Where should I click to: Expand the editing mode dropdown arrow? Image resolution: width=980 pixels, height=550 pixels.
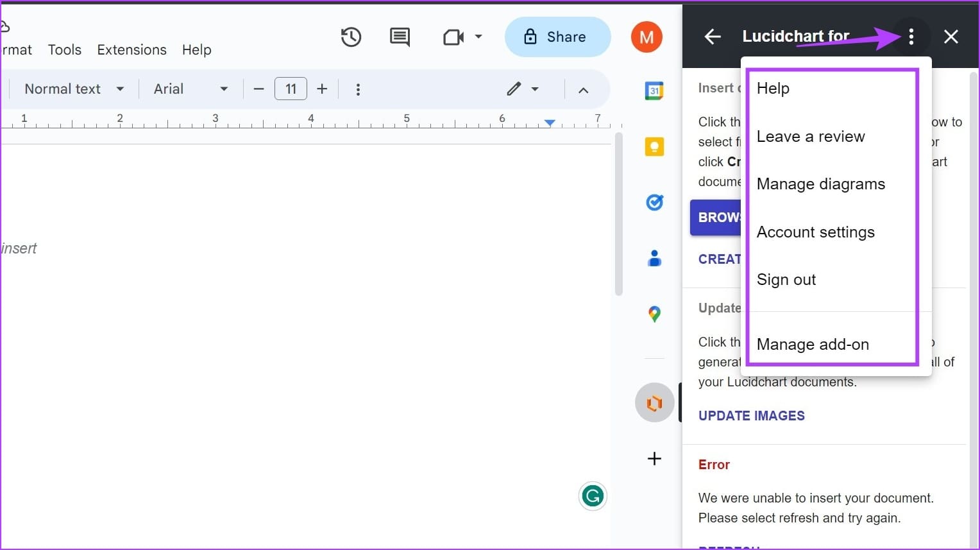coord(535,89)
